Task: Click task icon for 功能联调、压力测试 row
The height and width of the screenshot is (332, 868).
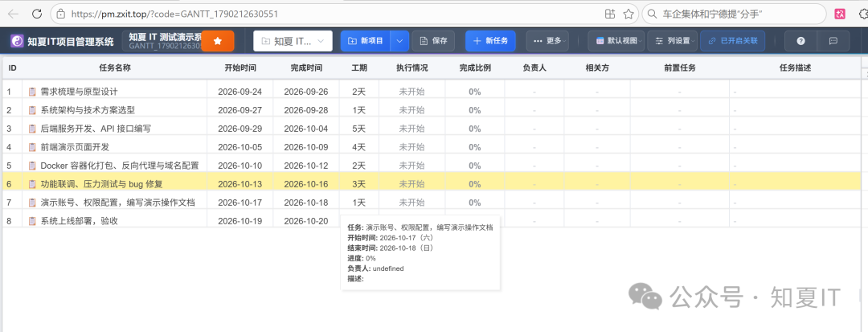Action: click(x=32, y=184)
